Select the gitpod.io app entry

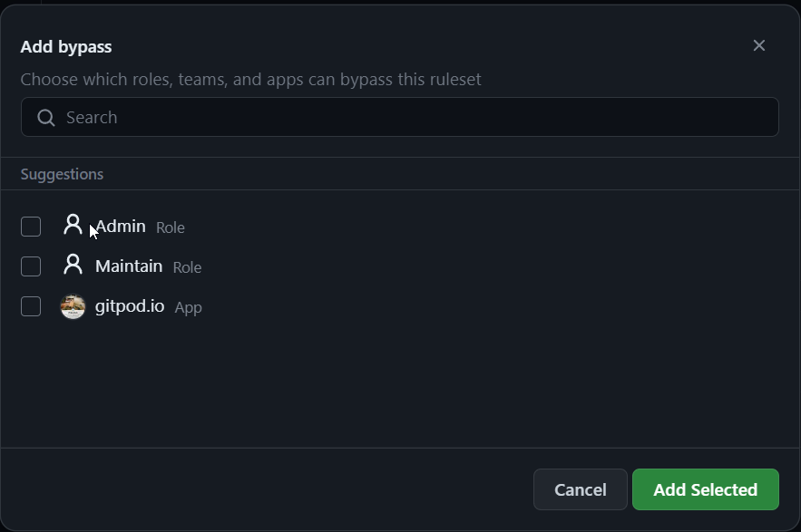129,306
